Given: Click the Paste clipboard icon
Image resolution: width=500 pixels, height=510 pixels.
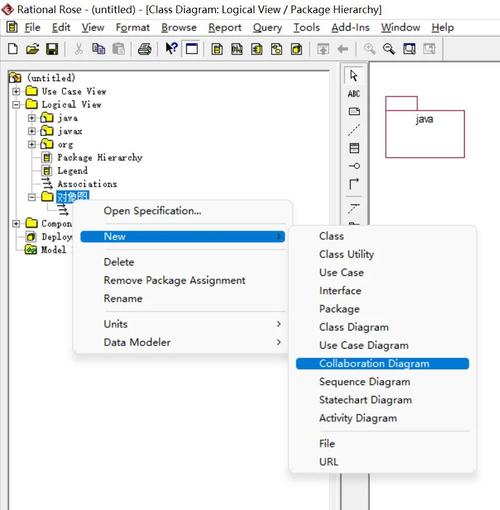Looking at the screenshot, I should (x=118, y=49).
